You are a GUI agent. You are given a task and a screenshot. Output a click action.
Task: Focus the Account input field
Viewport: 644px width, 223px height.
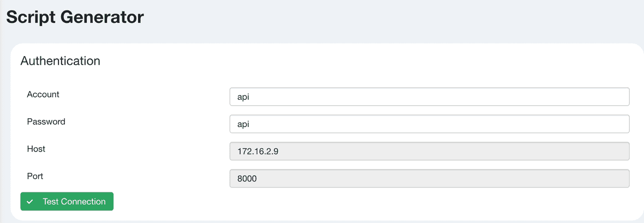coord(430,97)
